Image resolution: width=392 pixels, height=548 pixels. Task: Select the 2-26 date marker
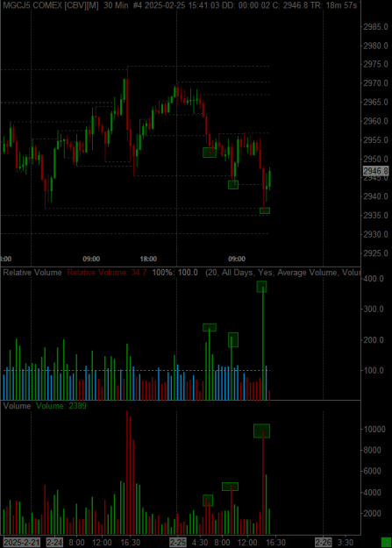(323, 543)
